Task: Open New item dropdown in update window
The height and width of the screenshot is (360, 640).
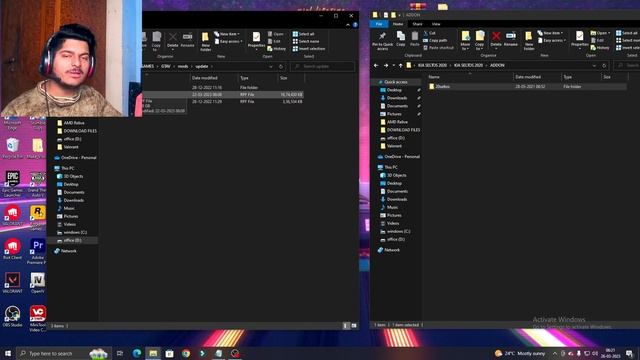Action: (227, 34)
